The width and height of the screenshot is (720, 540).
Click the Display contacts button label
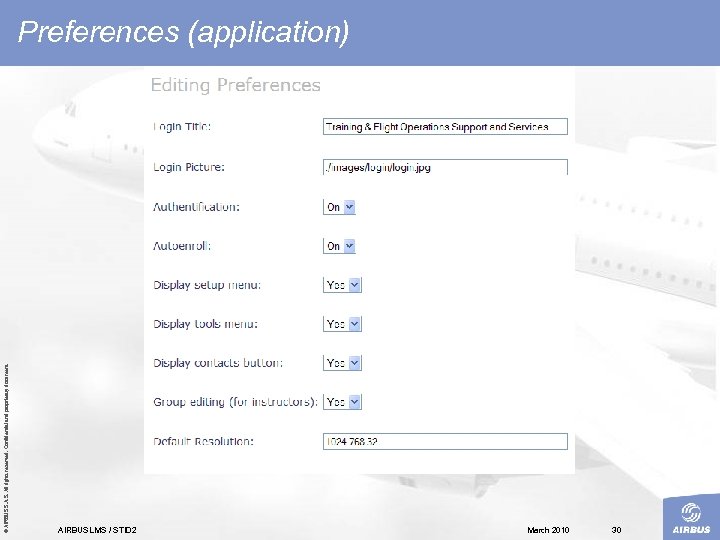(x=218, y=363)
